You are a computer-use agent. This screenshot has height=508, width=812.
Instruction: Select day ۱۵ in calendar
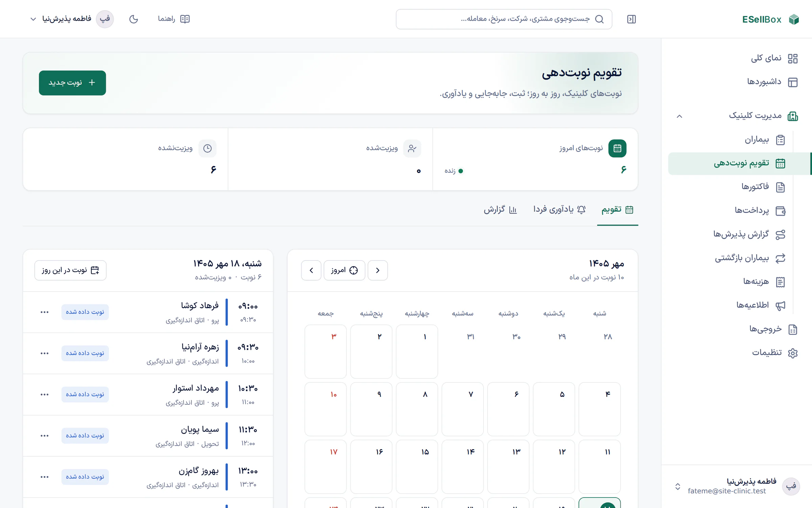417,467
